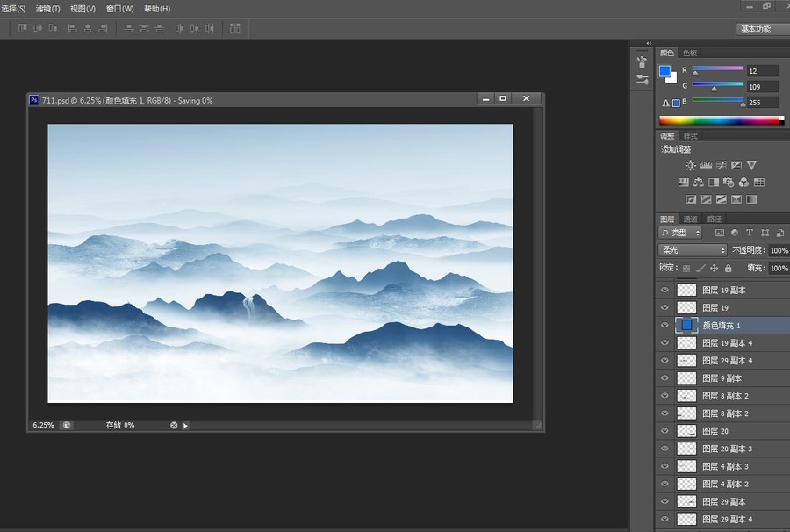Cancel the save in the status bar
The width and height of the screenshot is (790, 532).
[x=174, y=425]
